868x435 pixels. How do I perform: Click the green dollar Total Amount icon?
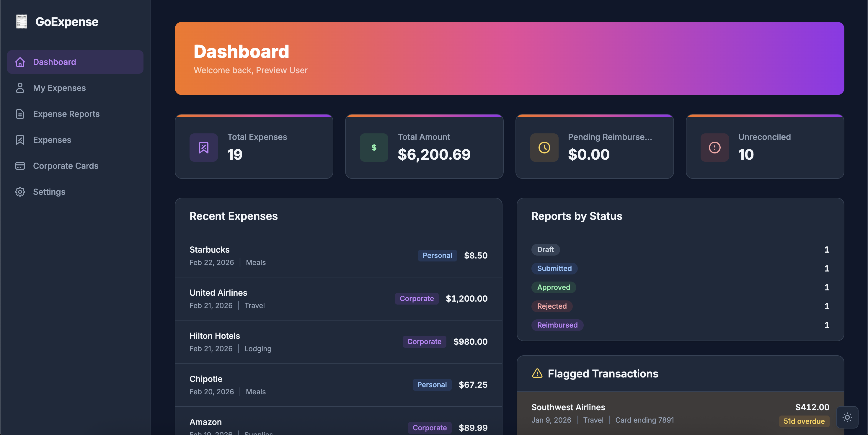(374, 148)
